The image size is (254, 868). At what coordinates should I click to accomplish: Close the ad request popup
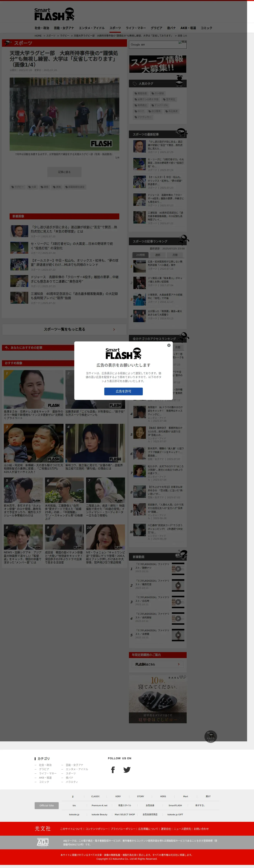point(169,345)
